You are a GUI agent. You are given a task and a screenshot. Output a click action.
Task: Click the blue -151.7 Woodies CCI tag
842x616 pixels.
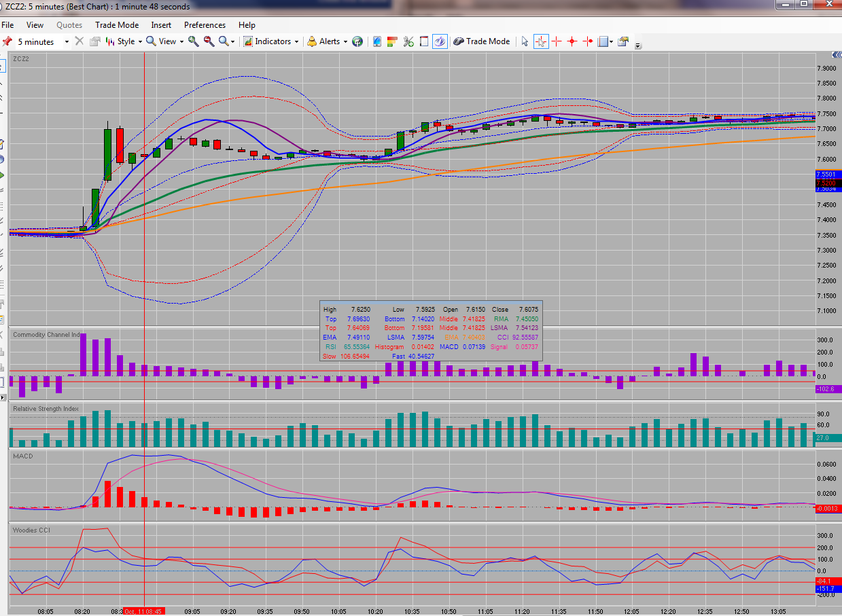pos(827,589)
